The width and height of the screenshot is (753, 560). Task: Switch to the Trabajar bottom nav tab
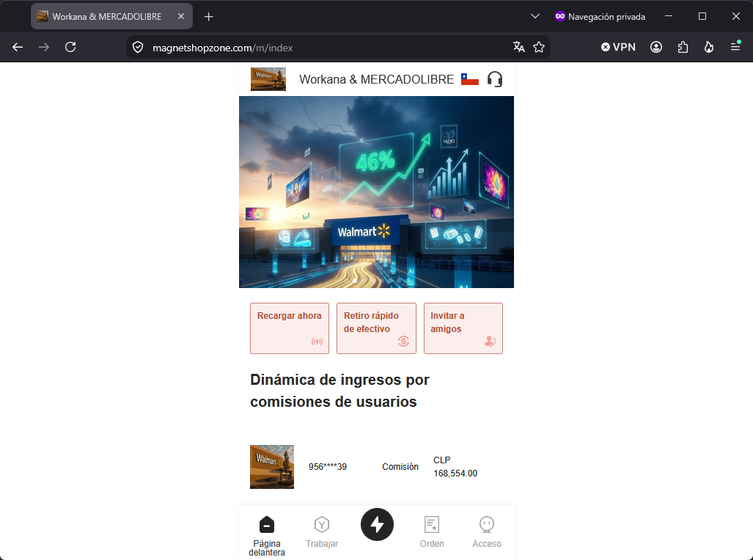tap(322, 532)
